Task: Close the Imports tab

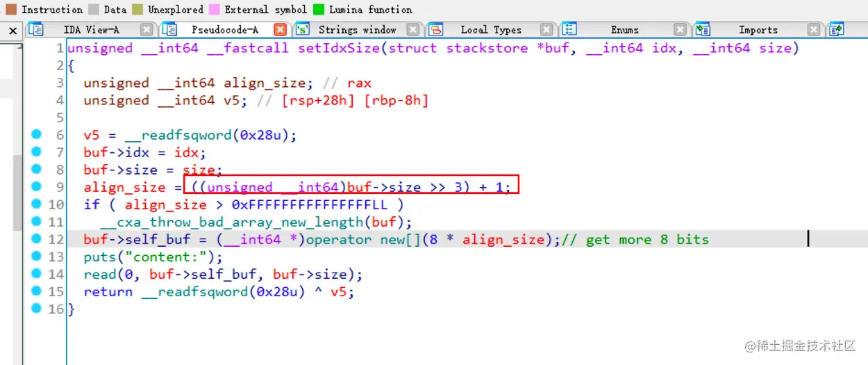Action: pyautogui.click(x=813, y=30)
